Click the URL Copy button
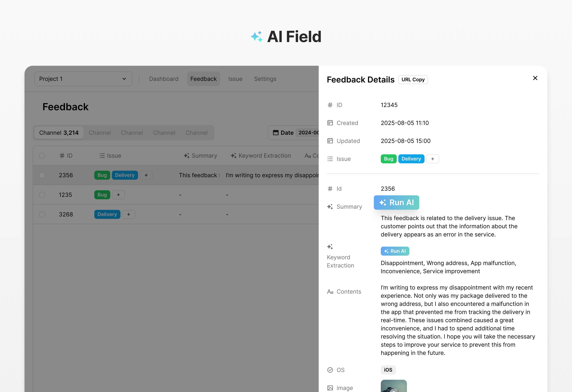572x392 pixels. click(413, 79)
